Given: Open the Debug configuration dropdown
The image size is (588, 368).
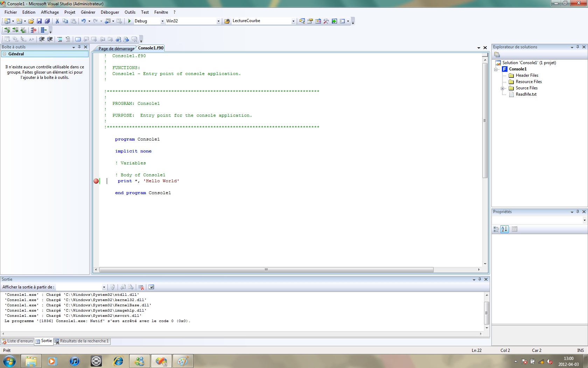Looking at the screenshot, I should pos(162,21).
